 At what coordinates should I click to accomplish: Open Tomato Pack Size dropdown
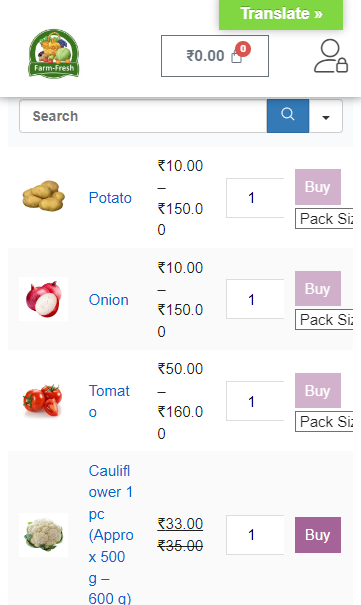tap(324, 422)
